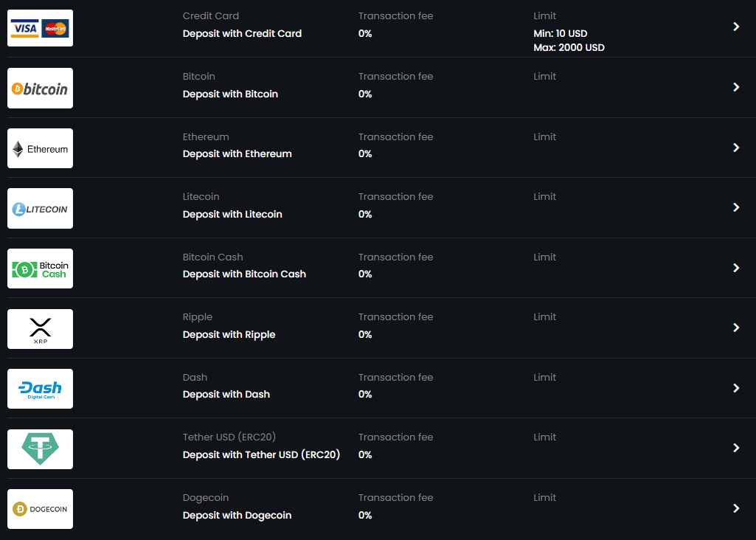The image size is (756, 540).
Task: Select the Tether logo icon
Action: coord(40,449)
